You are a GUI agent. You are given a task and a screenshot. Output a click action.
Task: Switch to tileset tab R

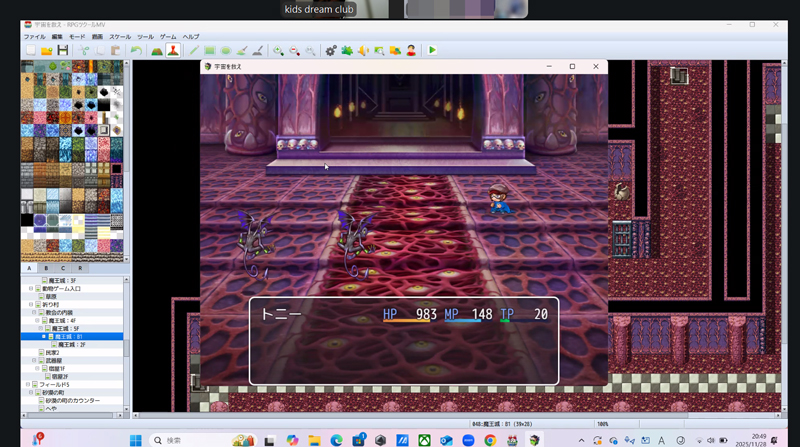click(x=80, y=268)
